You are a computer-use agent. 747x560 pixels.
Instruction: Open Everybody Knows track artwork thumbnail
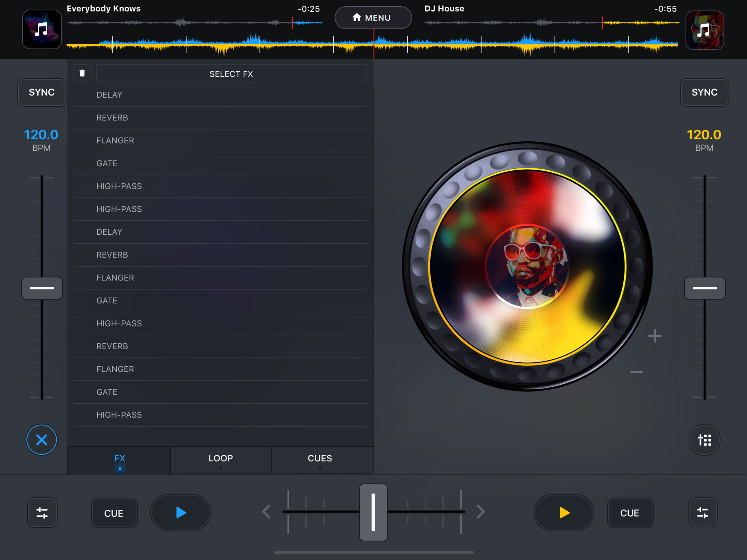[42, 29]
